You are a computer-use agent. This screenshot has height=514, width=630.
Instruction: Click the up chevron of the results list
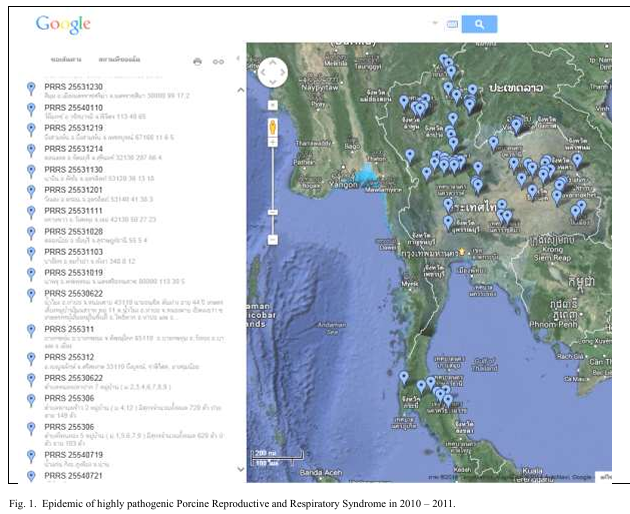pyautogui.click(x=240, y=90)
